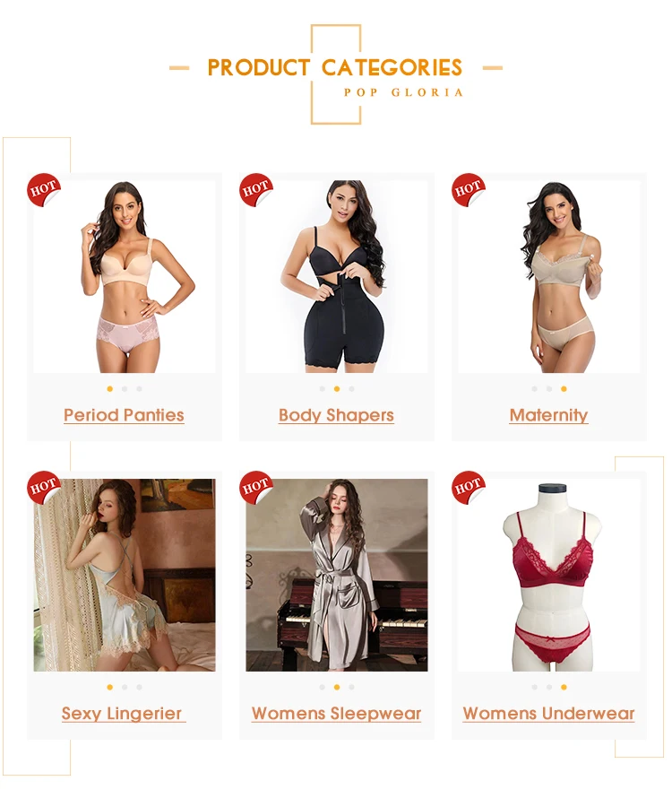Select the red lace bra set image
This screenshot has width=672, height=798.
pos(549,575)
